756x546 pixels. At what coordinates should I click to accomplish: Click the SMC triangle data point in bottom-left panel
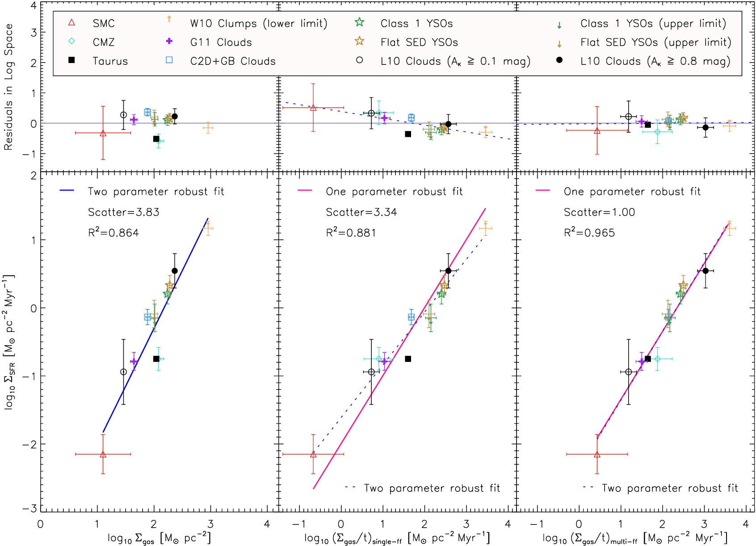tap(103, 454)
